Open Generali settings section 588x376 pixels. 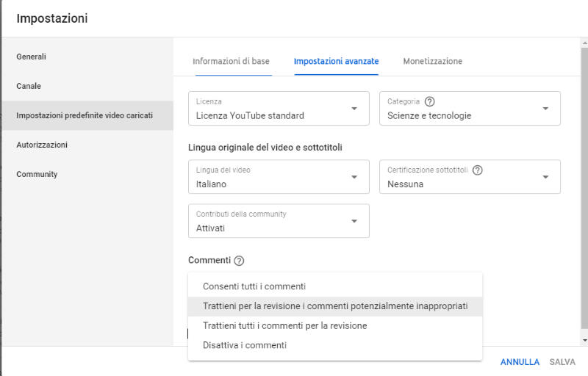[32, 57]
